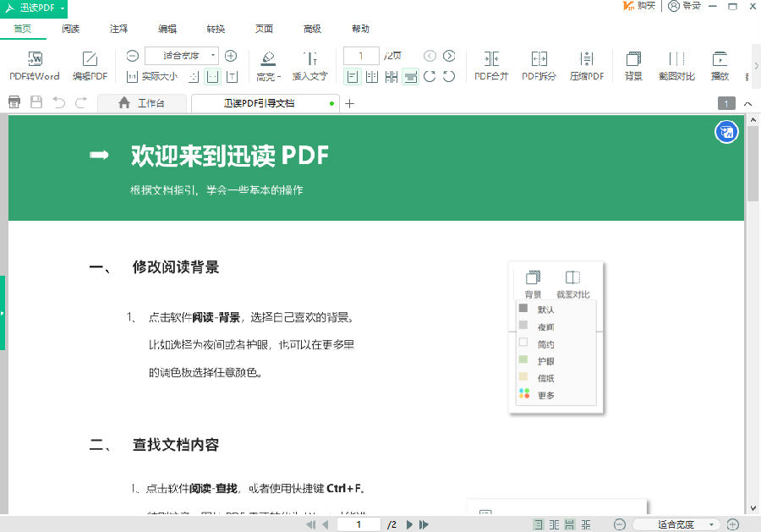Toggle single page layout in status bar
This screenshot has height=532, width=761.
point(539,524)
